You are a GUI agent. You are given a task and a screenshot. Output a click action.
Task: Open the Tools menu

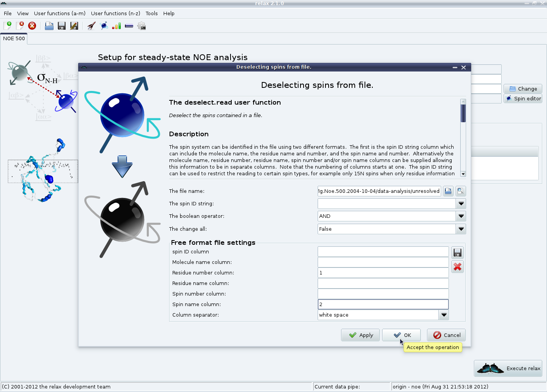coord(152,13)
